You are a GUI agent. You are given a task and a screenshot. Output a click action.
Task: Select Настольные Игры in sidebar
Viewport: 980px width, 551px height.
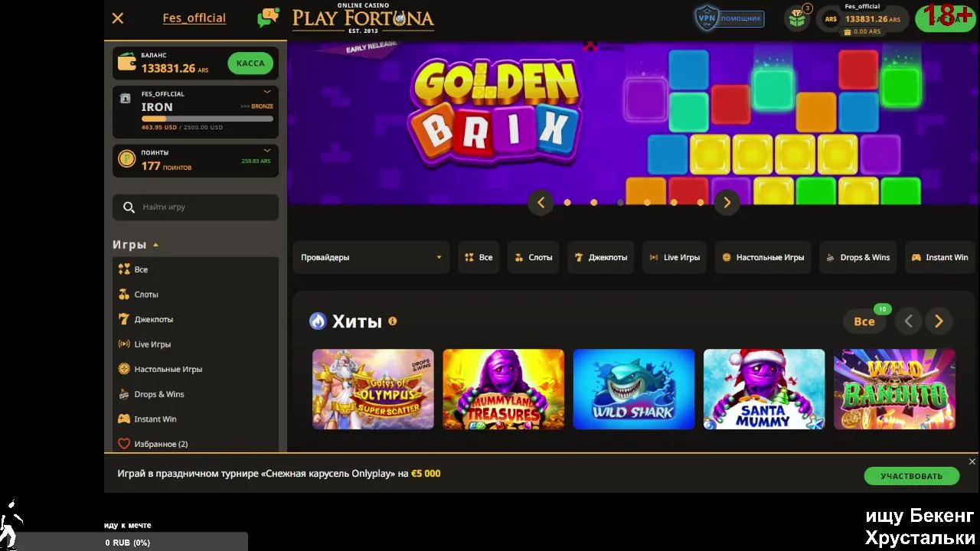click(x=195, y=369)
